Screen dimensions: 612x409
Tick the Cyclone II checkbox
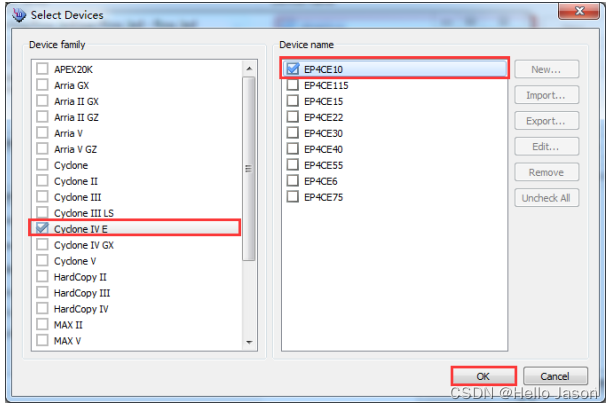42,181
